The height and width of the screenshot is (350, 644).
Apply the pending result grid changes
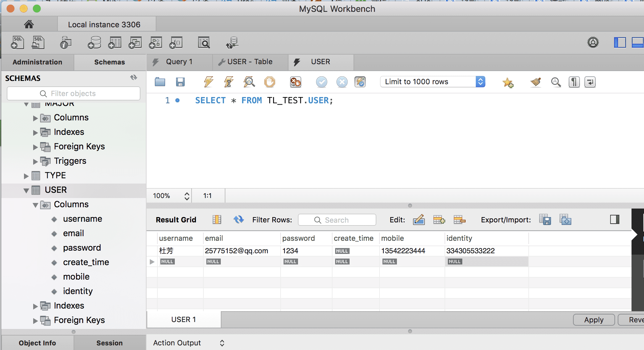pyautogui.click(x=593, y=319)
